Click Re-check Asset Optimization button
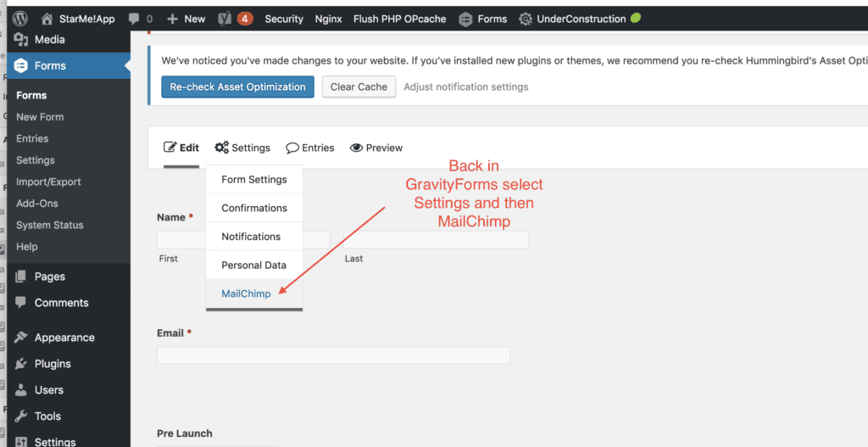The width and height of the screenshot is (868, 447). [x=237, y=87]
